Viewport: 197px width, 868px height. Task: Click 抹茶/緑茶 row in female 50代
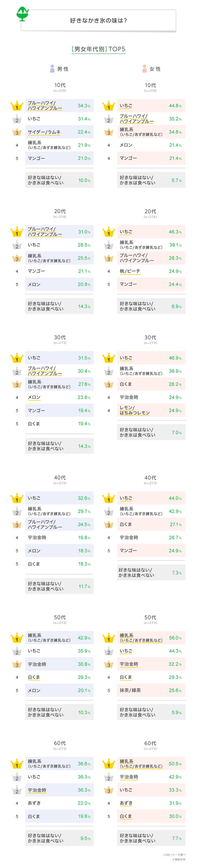[151, 690]
